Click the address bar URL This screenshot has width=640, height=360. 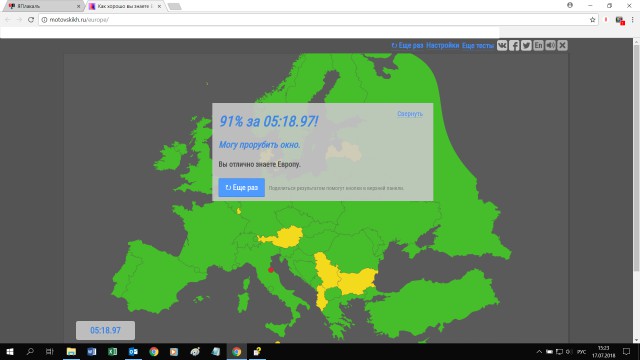point(79,20)
